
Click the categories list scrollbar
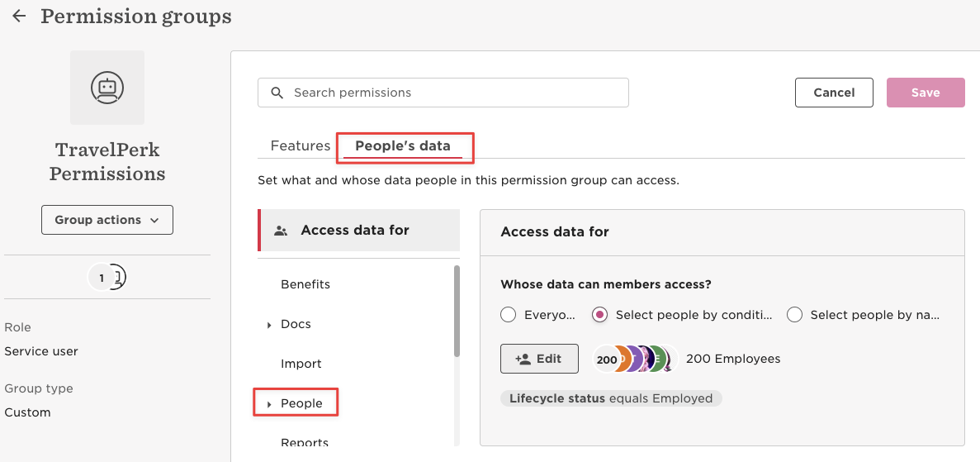(457, 312)
